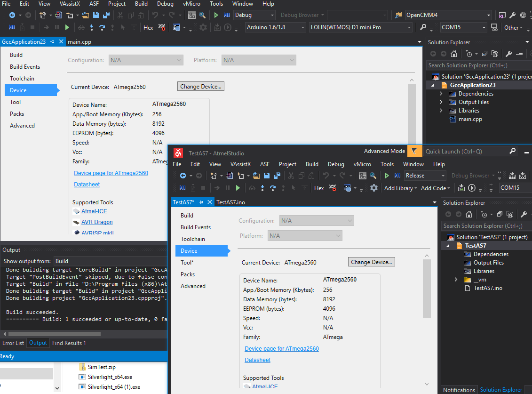532x394 pixels.
Task: Click Step Over icon in TestAS7 debug toolbar
Action: (x=273, y=188)
